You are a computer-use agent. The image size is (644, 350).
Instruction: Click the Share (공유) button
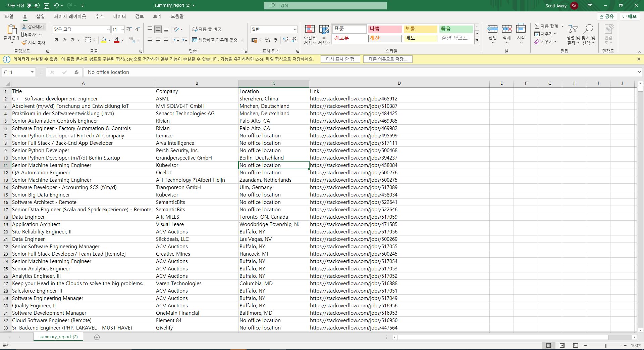pos(606,16)
